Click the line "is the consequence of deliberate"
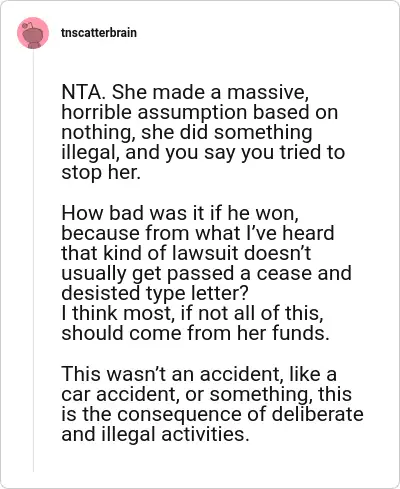Image resolution: width=400 pixels, height=489 pixels. [212, 414]
